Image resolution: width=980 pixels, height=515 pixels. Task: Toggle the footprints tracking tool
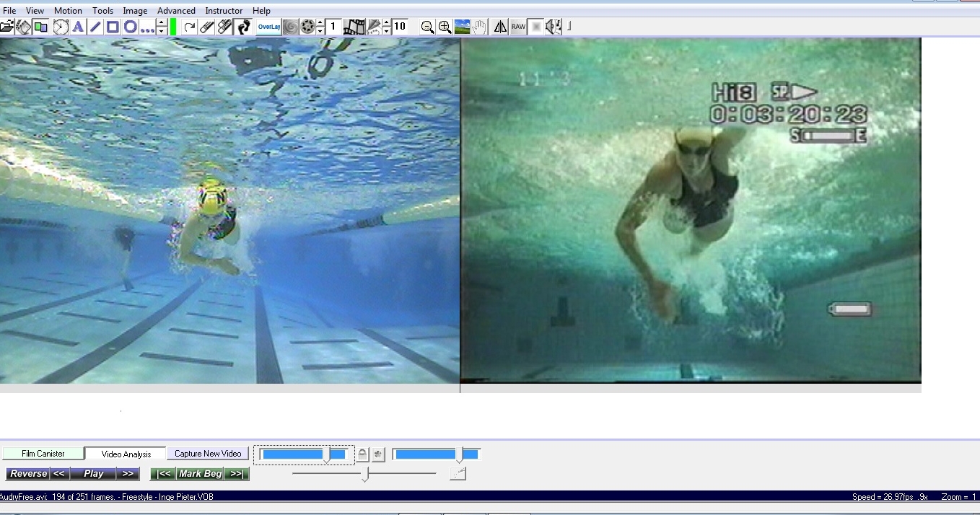point(244,27)
